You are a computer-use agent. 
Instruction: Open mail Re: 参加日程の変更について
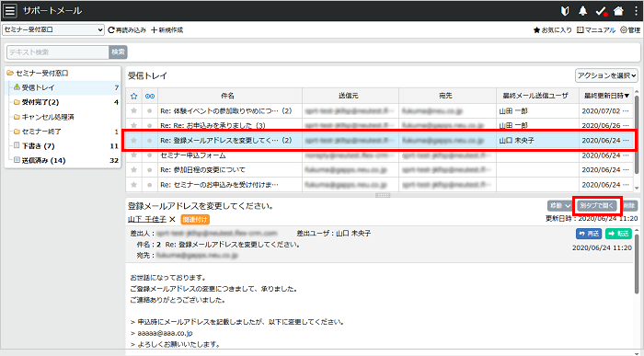click(x=203, y=169)
